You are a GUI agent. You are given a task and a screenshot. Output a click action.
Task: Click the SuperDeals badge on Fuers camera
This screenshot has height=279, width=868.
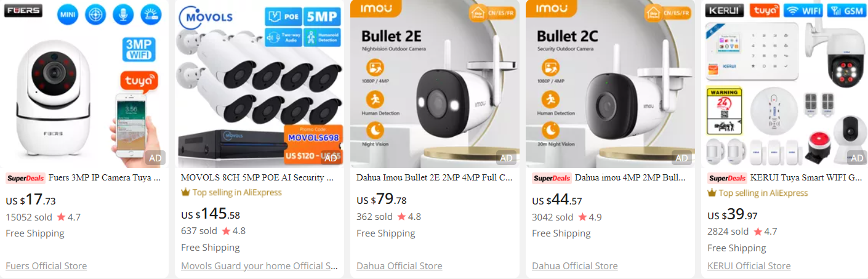(x=26, y=178)
